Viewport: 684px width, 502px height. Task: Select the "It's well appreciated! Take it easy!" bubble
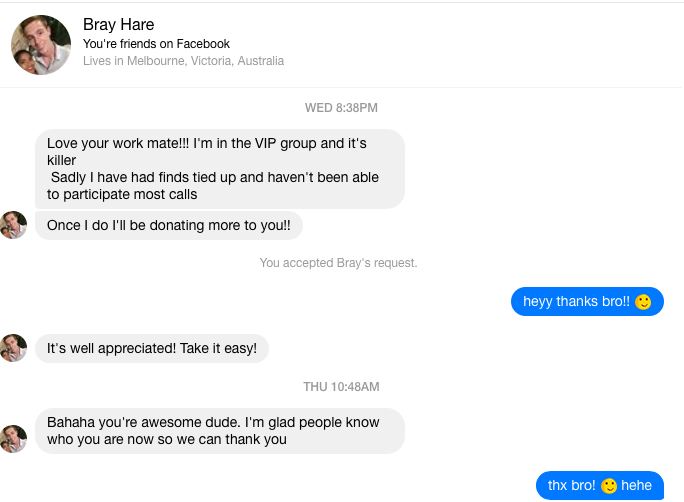152,349
